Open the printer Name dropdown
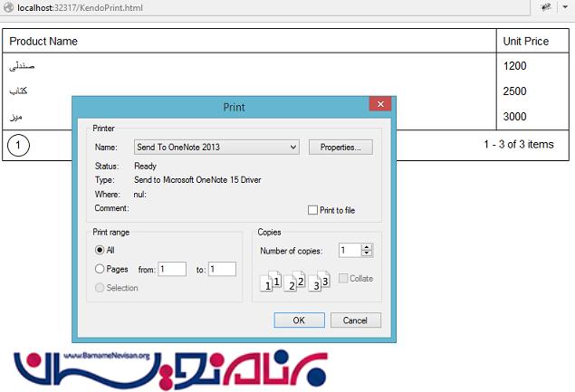Screen dimensions: 575x392 coord(216,147)
